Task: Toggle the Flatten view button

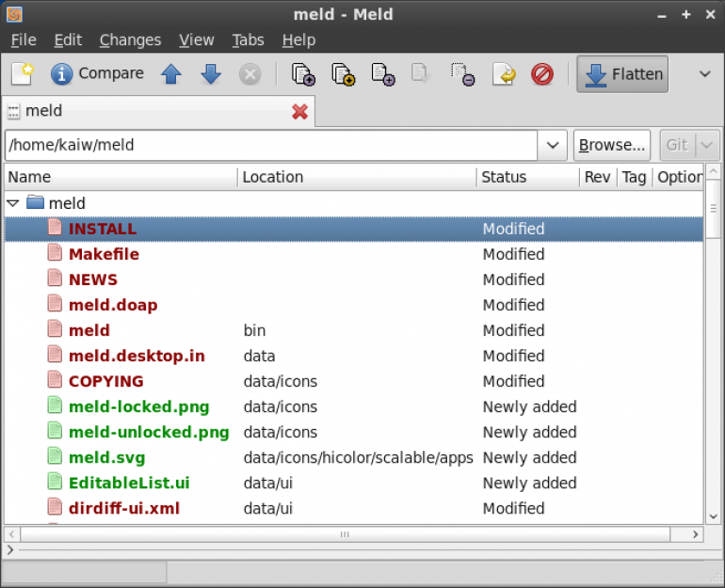Action: [x=622, y=74]
